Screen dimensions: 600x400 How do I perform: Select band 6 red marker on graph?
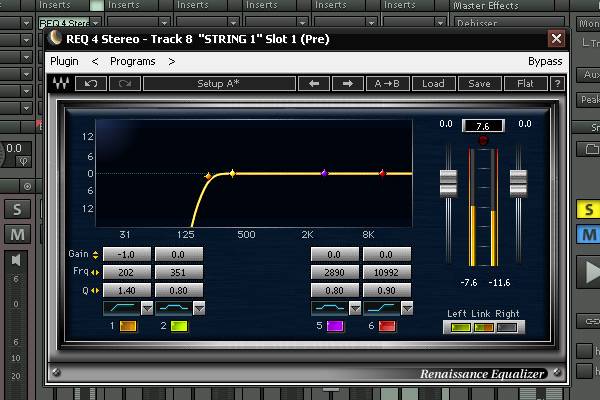[382, 173]
